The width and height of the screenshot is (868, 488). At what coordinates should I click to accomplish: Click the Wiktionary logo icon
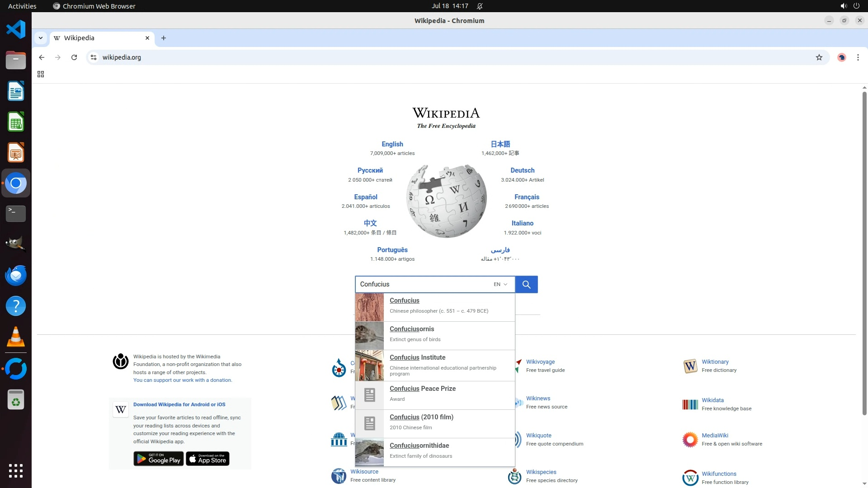(x=690, y=366)
